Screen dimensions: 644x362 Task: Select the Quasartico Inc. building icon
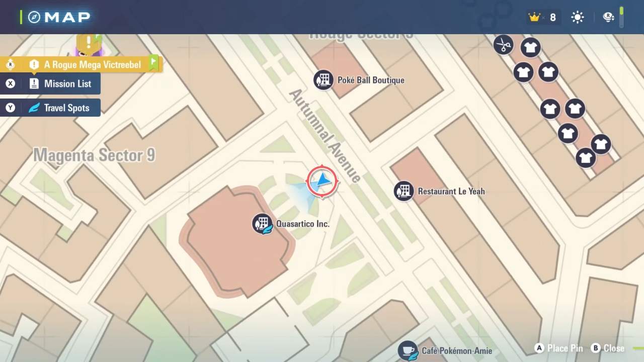[262, 224]
